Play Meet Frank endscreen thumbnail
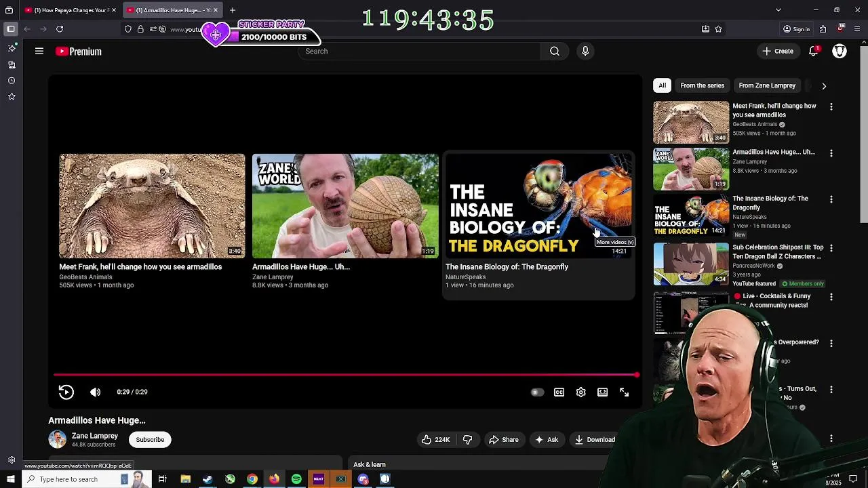The image size is (868, 488). (x=152, y=206)
